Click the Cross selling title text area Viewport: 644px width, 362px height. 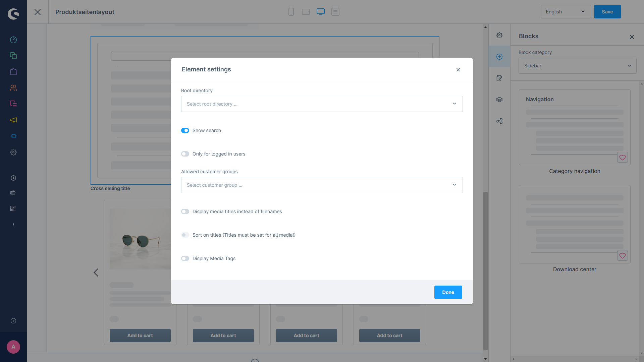pyautogui.click(x=110, y=188)
